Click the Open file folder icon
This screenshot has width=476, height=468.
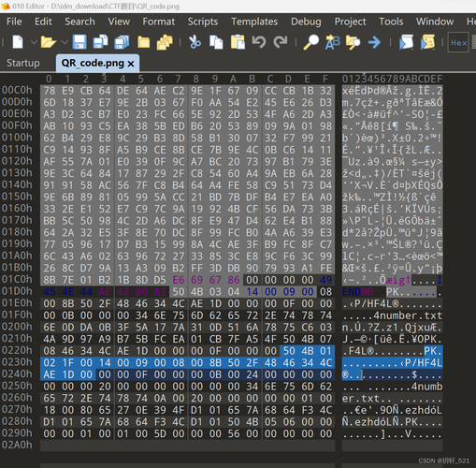tap(49, 42)
